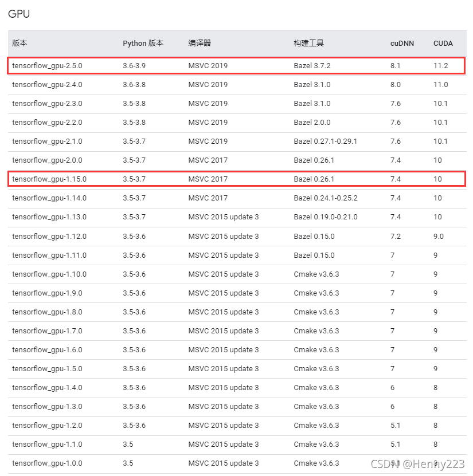The width and height of the screenshot is (473, 476).
Task: Select tensorflow_gpu-1.7.0 cell
Action: point(47,331)
